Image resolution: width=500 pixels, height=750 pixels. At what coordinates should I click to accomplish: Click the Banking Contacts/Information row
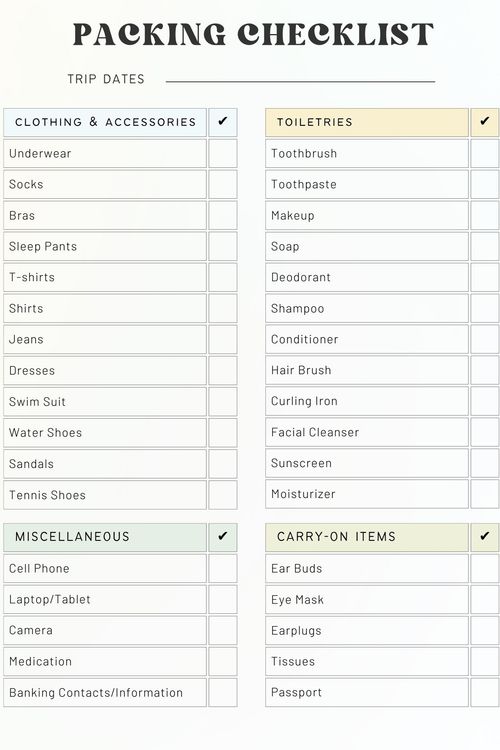coord(105,692)
